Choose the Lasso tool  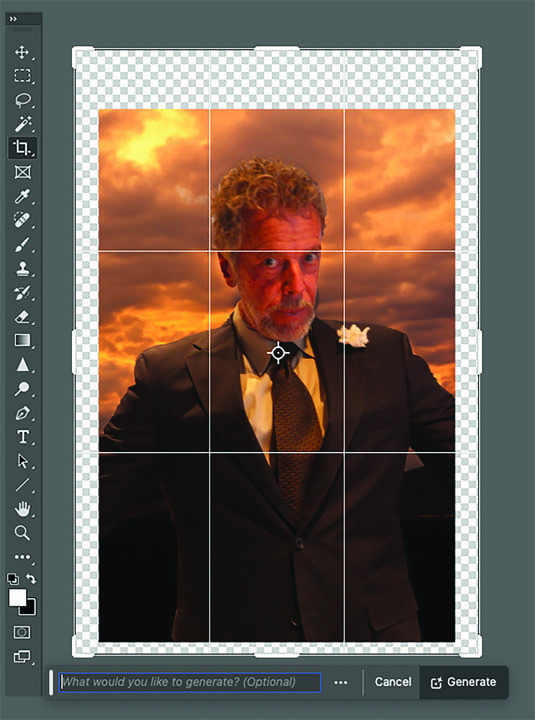23,100
